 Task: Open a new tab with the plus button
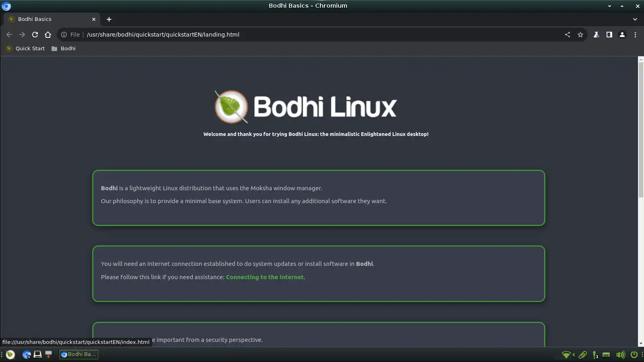pos(109,19)
